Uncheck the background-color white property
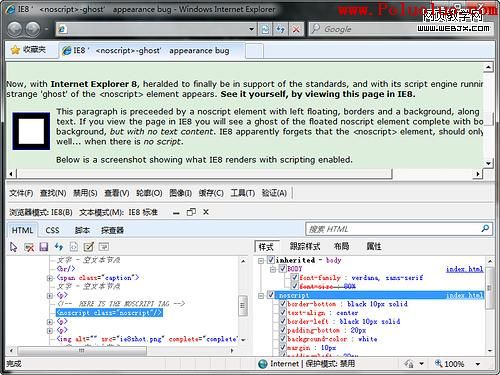Screen dimensions: 500x375 click(283, 339)
